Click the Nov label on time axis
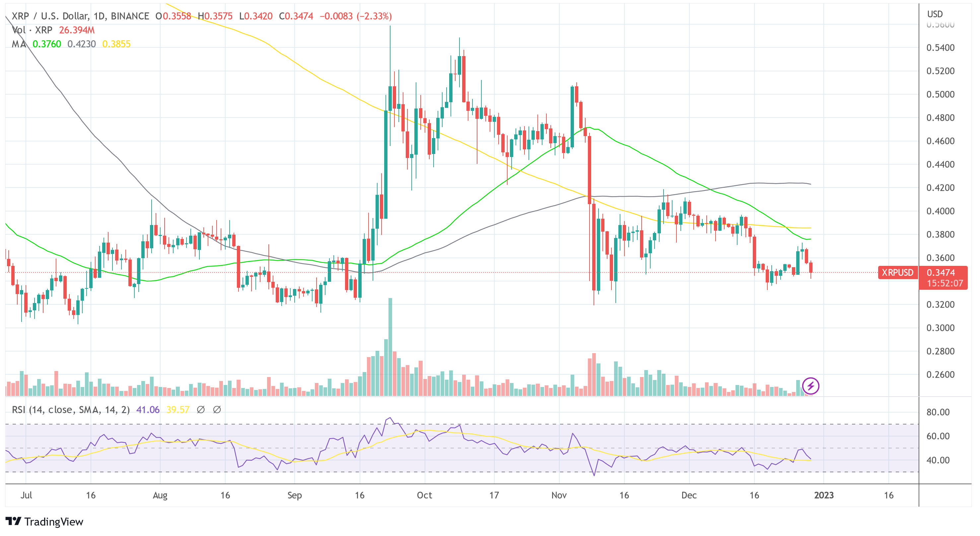The height and width of the screenshot is (536, 980). 559,495
